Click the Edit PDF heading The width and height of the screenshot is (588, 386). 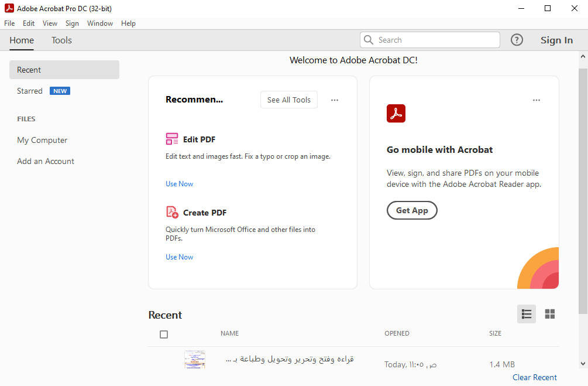[x=199, y=139]
